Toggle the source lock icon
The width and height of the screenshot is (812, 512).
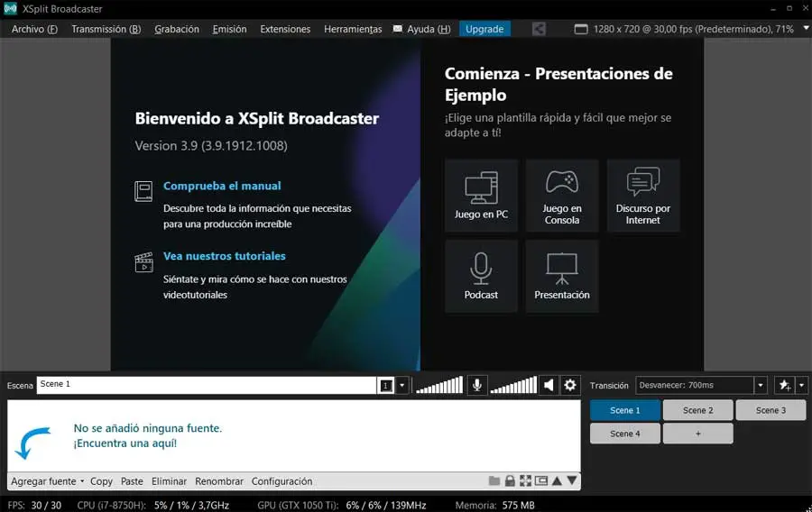(510, 481)
